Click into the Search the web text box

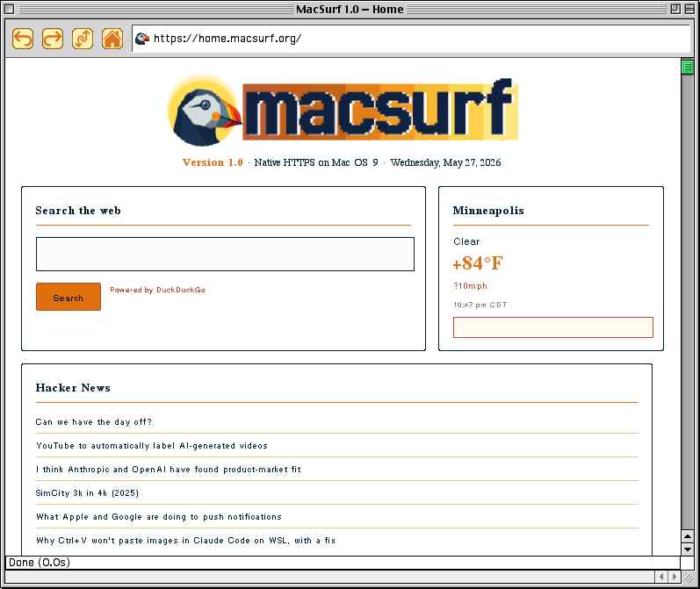pyautogui.click(x=225, y=254)
